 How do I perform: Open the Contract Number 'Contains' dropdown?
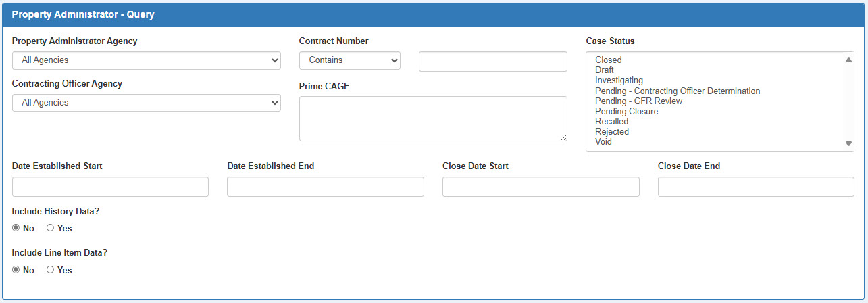click(x=349, y=60)
